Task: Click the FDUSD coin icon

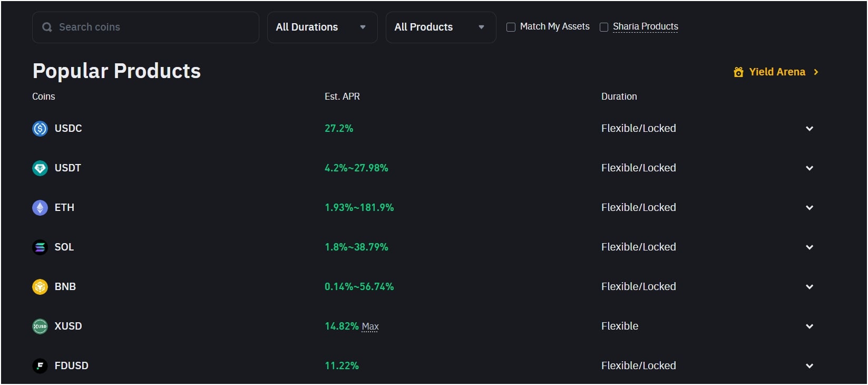Action: coord(40,366)
